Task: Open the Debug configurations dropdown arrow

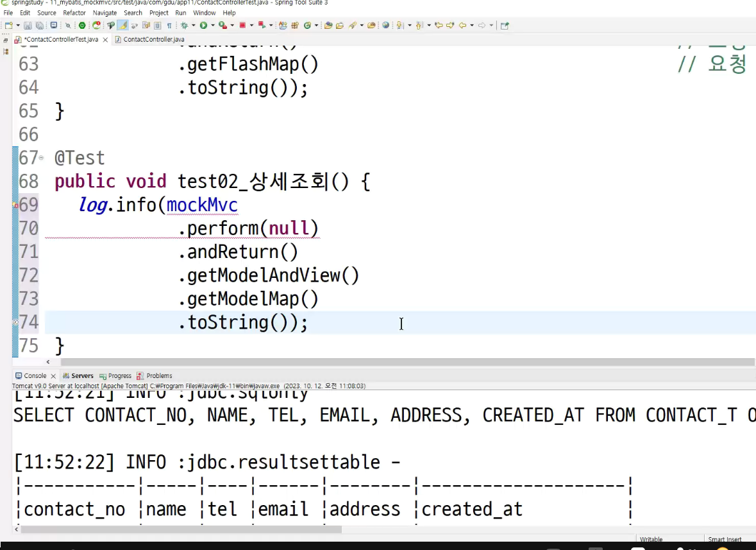Action: click(194, 26)
